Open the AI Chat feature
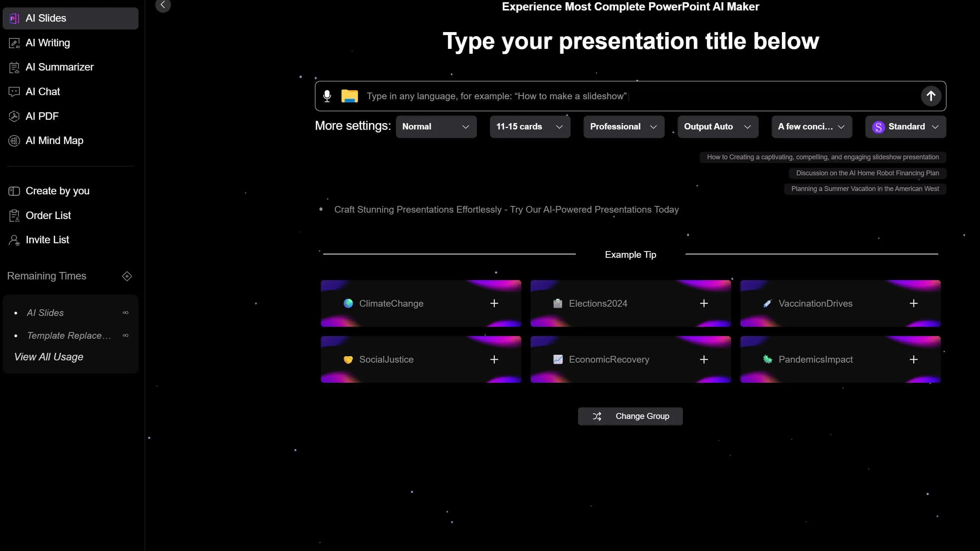Screen dimensions: 980x551 click(42, 91)
